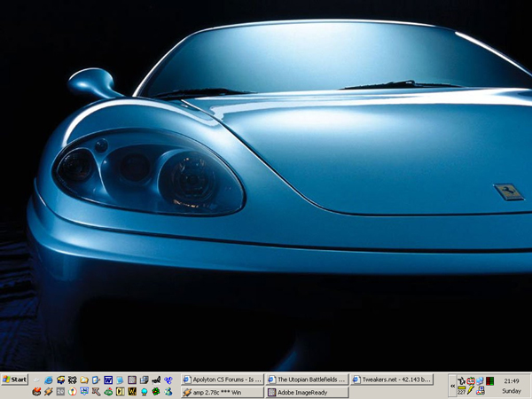Switch to Adobe ImageReady taskbar button
The image size is (532, 399).
(306, 391)
